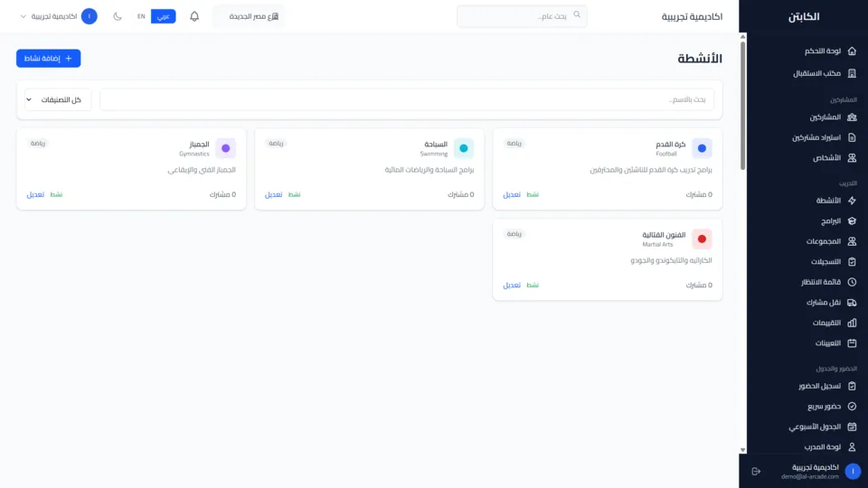The height and width of the screenshot is (488, 868).
Task: Switch language to عربي
Action: coord(164,16)
